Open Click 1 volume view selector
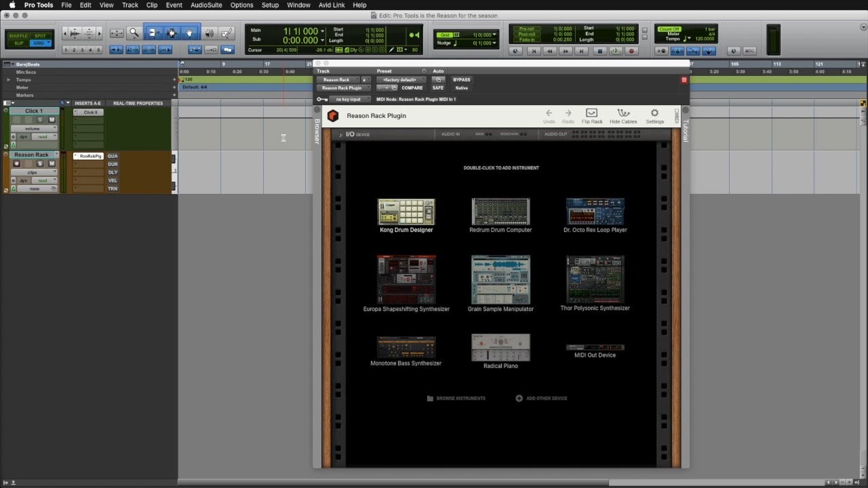The image size is (868, 488). pos(33,129)
